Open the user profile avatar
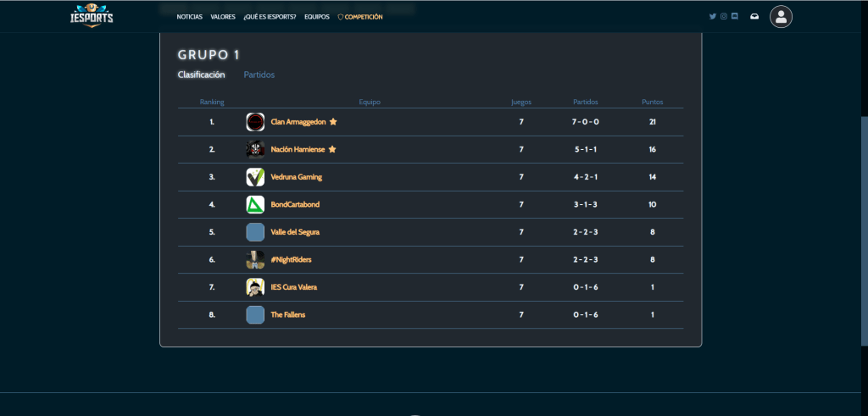Viewport: 868px width, 416px height. pyautogui.click(x=781, y=16)
